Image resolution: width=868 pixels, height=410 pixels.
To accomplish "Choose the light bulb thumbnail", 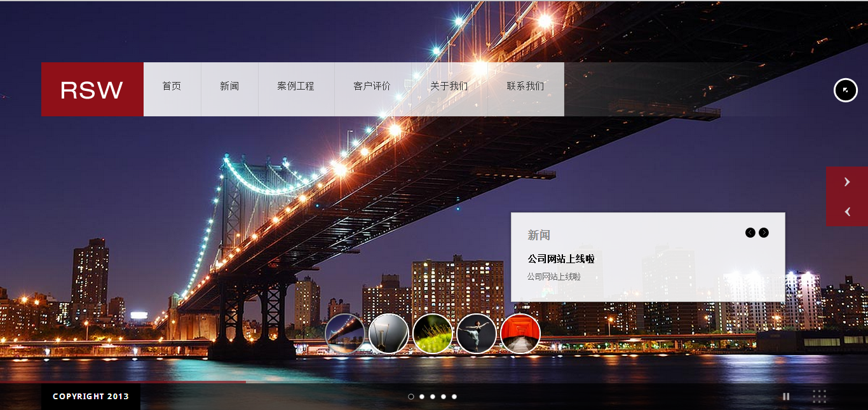I will click(389, 334).
